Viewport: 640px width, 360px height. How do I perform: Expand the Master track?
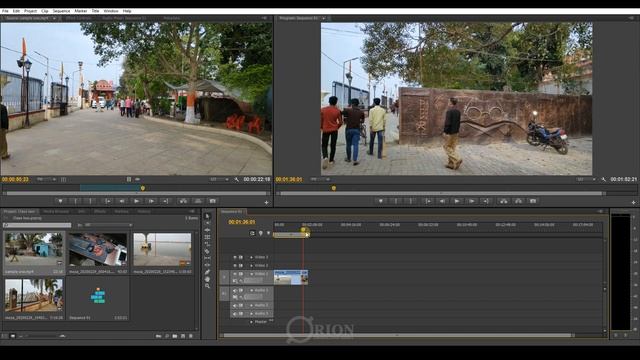point(251,322)
